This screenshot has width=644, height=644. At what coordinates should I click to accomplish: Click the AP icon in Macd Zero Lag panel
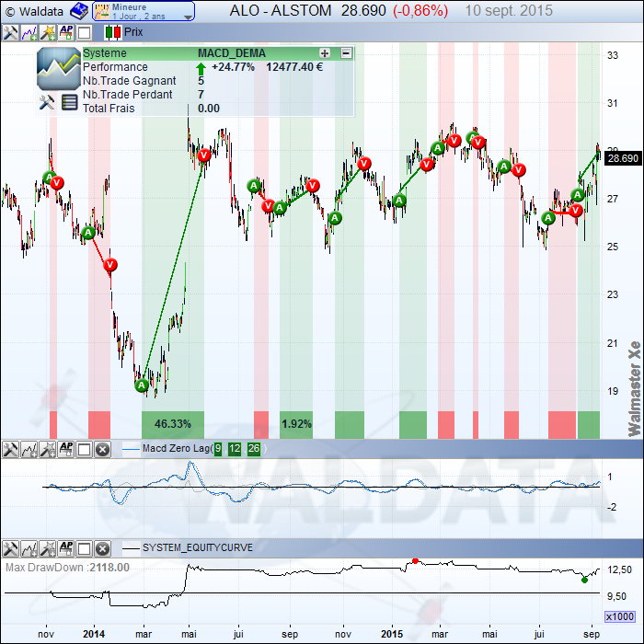coord(66,449)
